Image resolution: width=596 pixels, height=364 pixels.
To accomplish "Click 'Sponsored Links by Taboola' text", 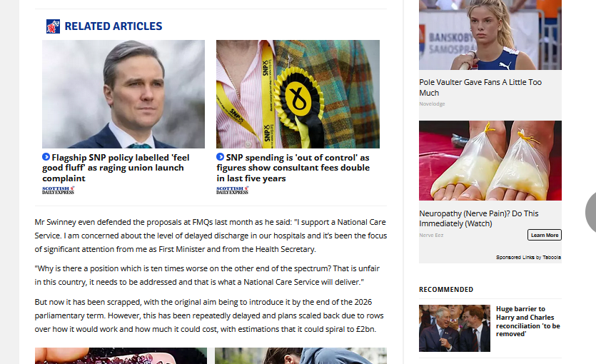I will (x=528, y=257).
